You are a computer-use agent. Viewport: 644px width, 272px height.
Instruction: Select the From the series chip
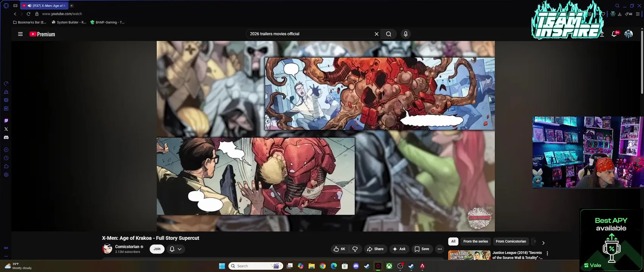tap(476, 241)
